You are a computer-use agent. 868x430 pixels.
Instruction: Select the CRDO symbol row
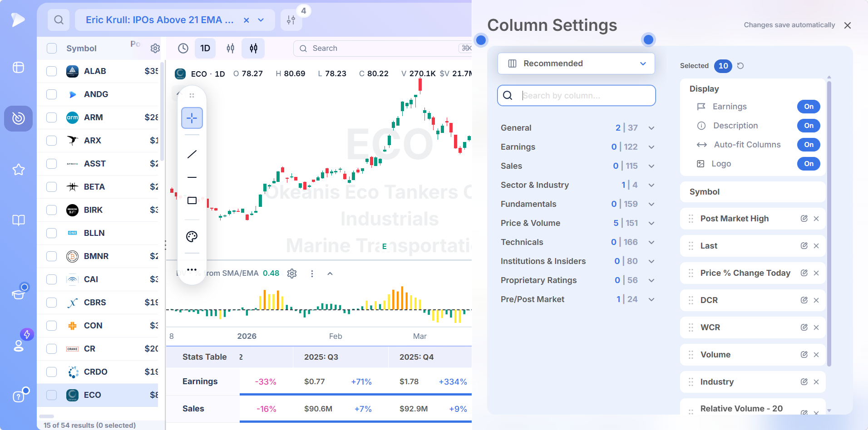(98, 372)
